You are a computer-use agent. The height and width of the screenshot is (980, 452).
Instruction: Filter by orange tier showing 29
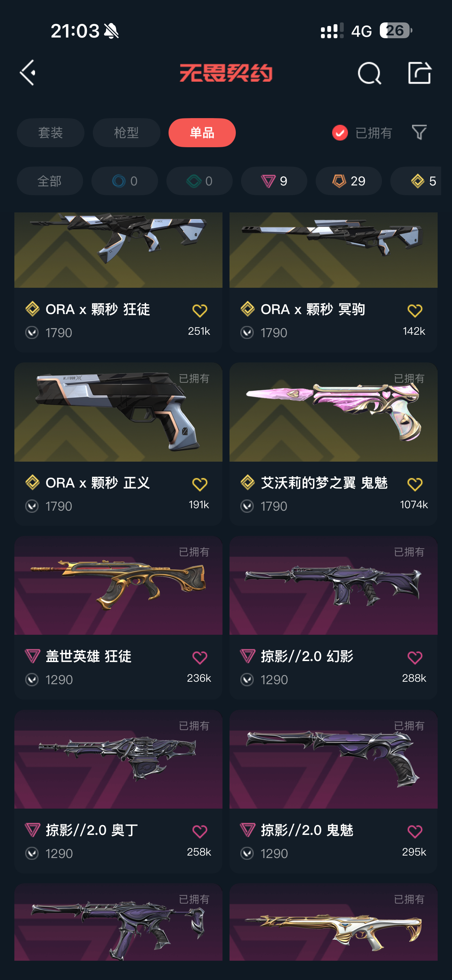[349, 181]
